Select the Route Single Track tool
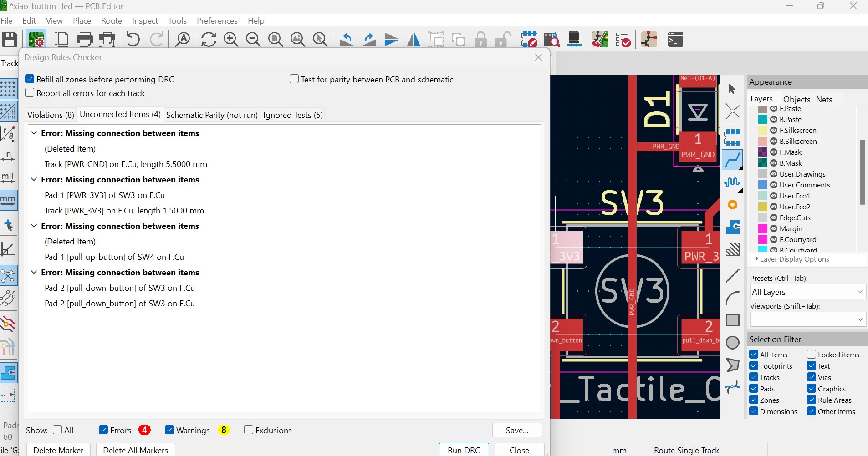The image size is (868, 456). [x=732, y=160]
